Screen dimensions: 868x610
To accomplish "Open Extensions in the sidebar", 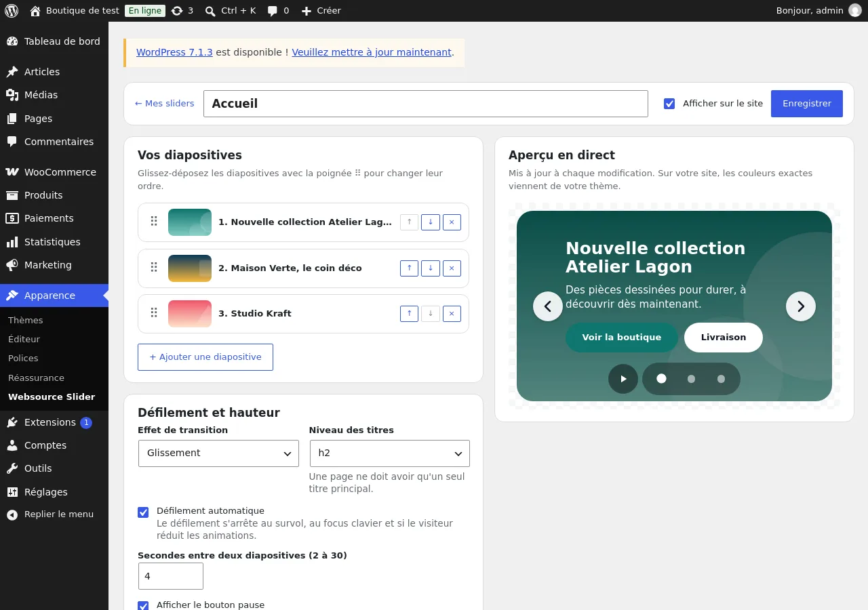I will [54, 422].
